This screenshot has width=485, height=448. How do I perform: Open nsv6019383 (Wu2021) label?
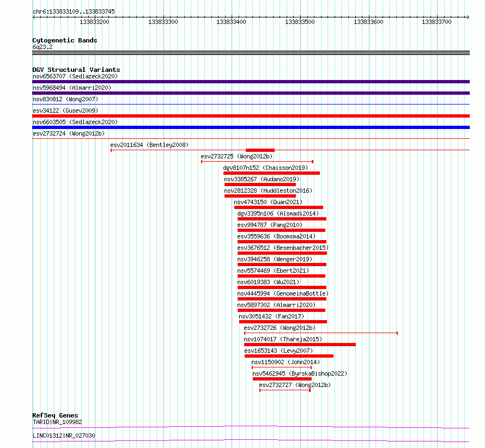pyautogui.click(x=268, y=282)
